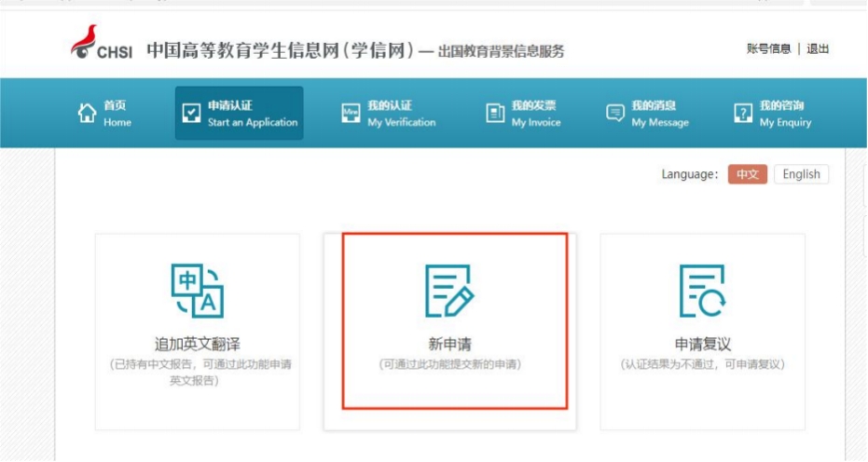
Task: Click the 退出 logout link
Action: click(818, 48)
